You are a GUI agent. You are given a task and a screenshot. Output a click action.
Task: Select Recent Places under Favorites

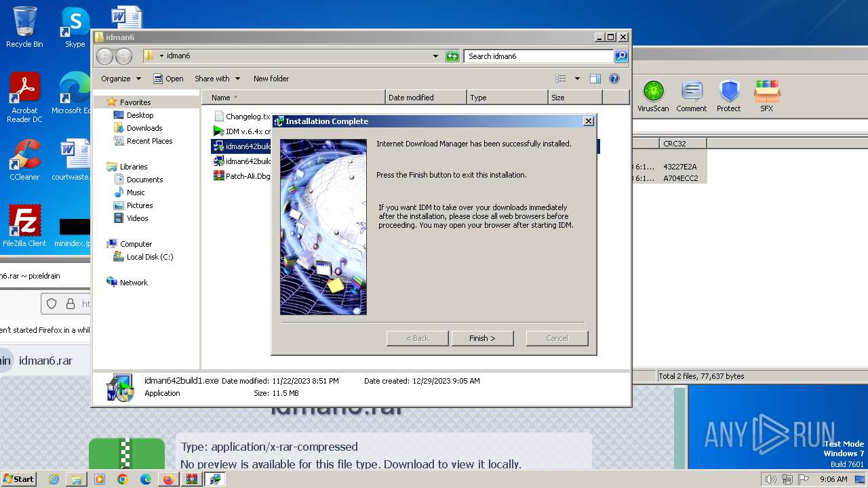pos(149,141)
